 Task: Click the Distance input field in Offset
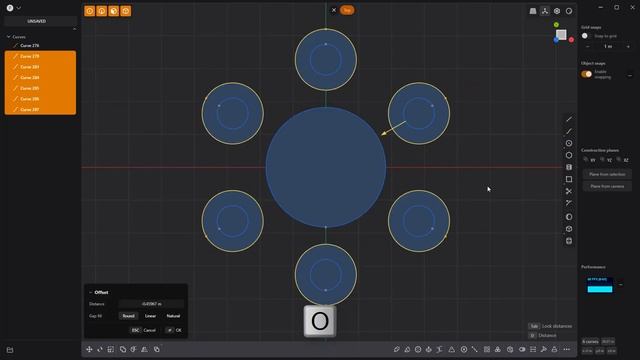click(x=151, y=304)
